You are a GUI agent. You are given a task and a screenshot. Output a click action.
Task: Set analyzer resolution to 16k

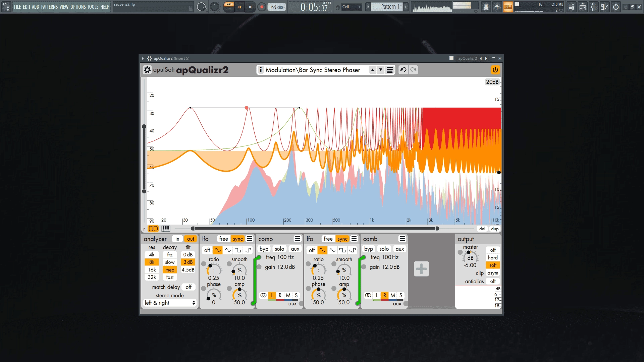click(152, 269)
